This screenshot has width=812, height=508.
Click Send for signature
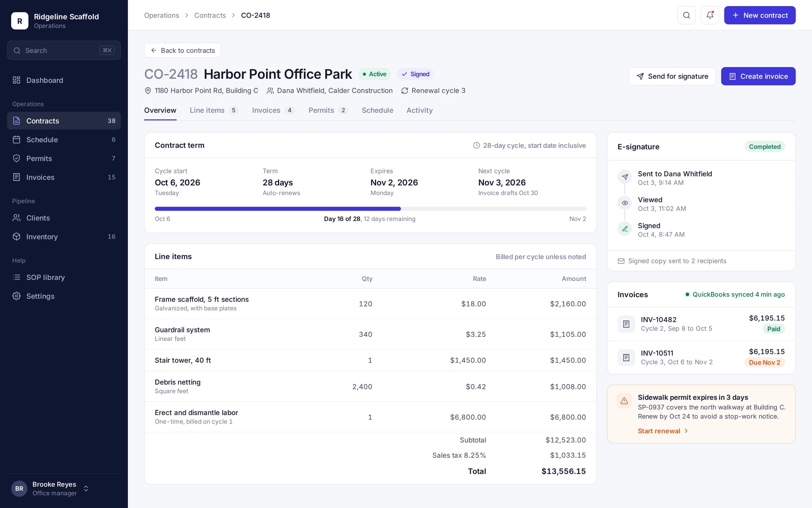click(672, 76)
